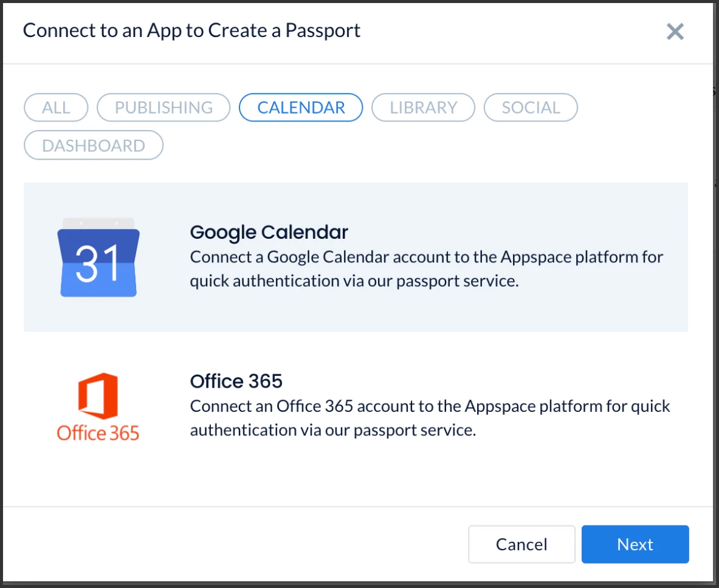Filter by DASHBOARD category

coord(94,145)
